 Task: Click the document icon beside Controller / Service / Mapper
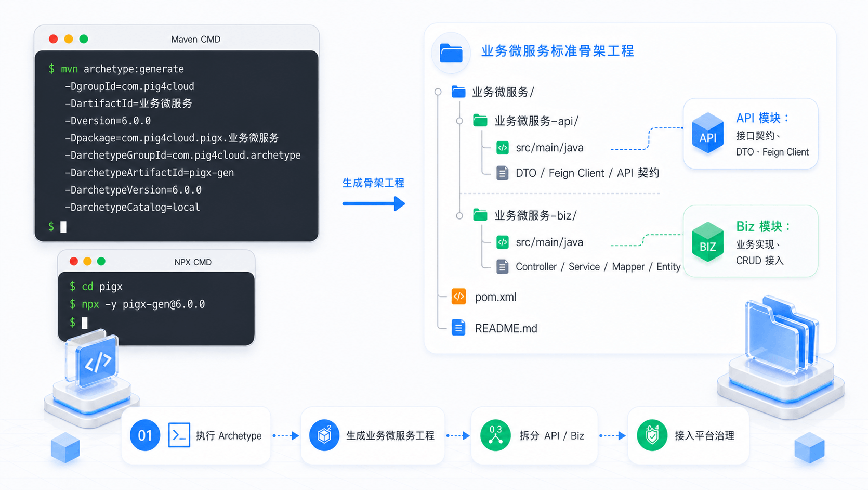click(x=502, y=267)
